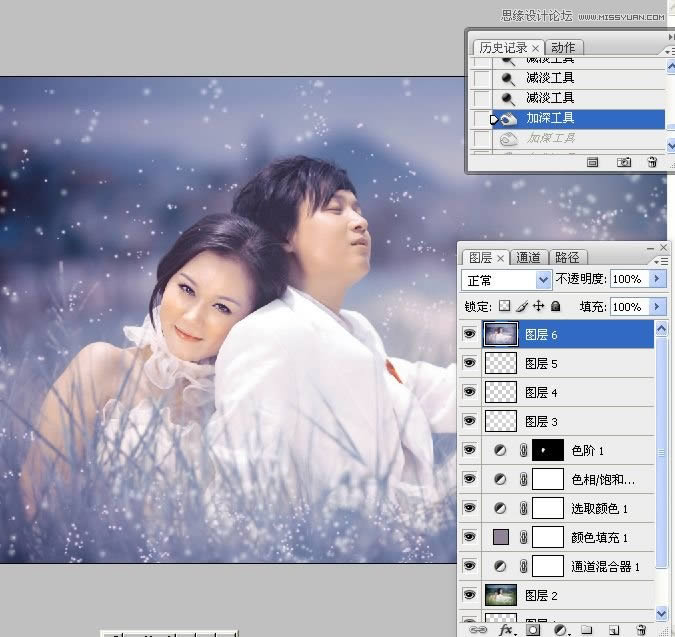Image resolution: width=675 pixels, height=637 pixels.
Task: Click the 颜色填充 1 color swatch thumbnail
Action: coord(501,537)
